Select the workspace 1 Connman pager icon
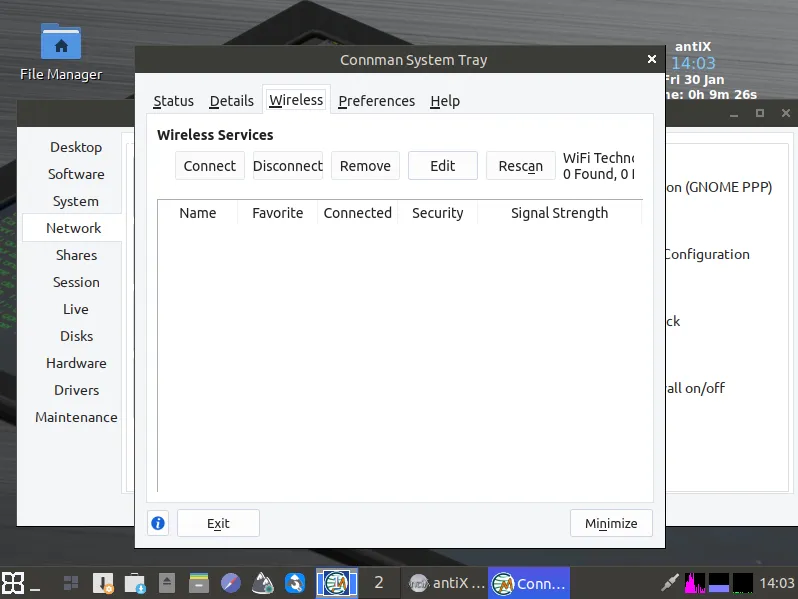Image resolution: width=798 pixels, height=599 pixels. click(x=336, y=583)
